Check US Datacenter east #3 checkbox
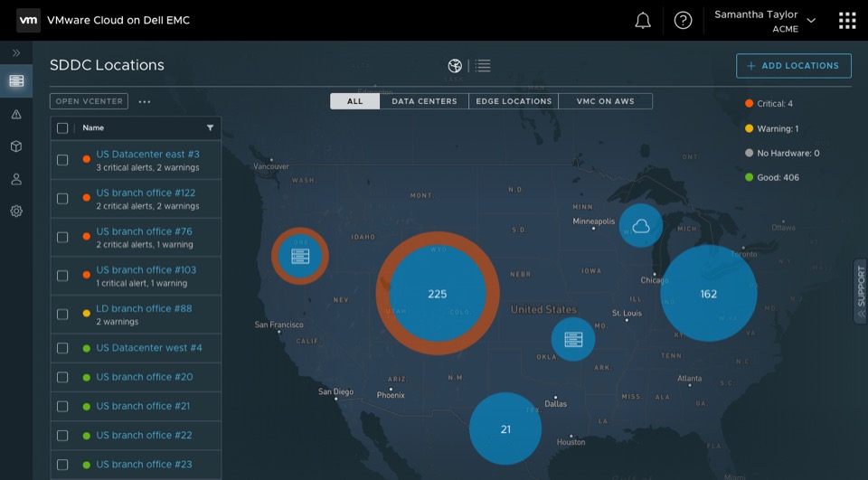 [62, 160]
